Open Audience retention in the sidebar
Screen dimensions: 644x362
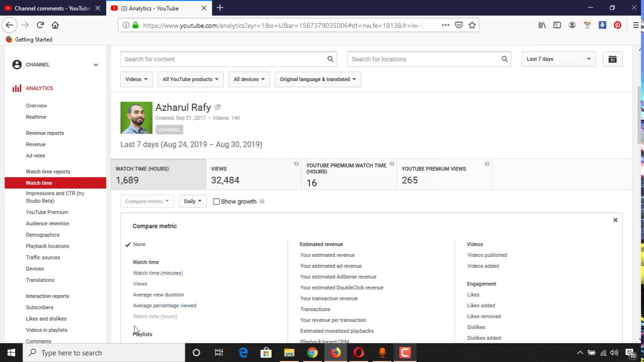pyautogui.click(x=47, y=224)
